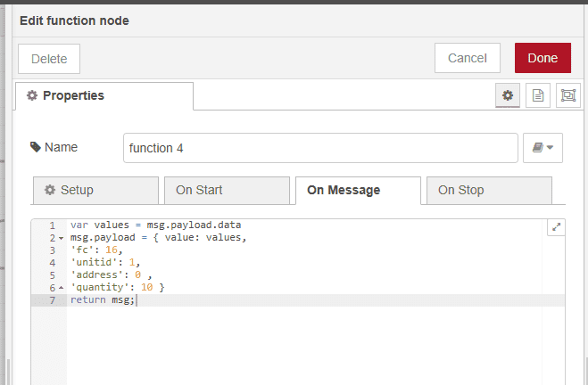Open the On Stop tab
The image size is (588, 385).
[489, 190]
